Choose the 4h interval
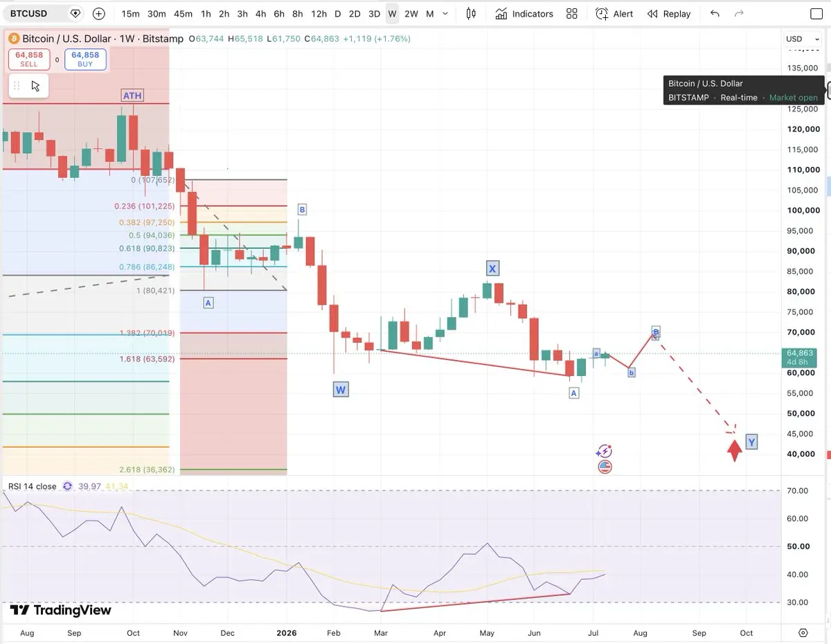The width and height of the screenshot is (831, 644). (x=260, y=14)
